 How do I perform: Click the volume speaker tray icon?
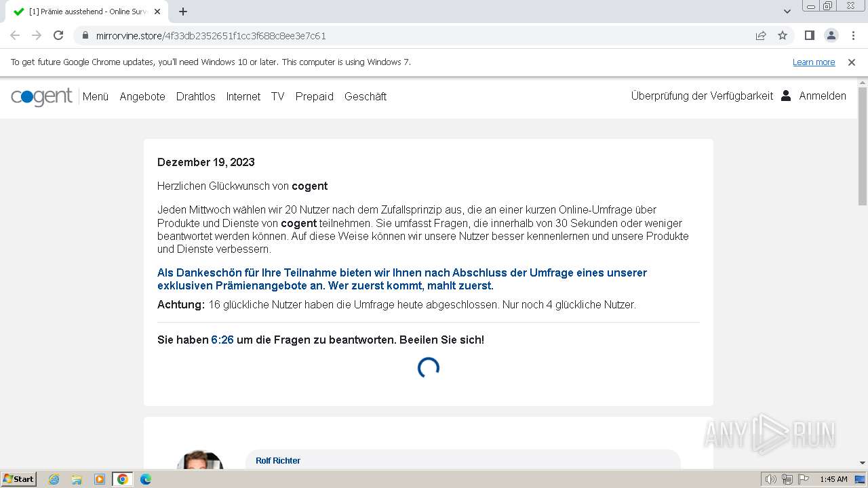click(x=771, y=479)
